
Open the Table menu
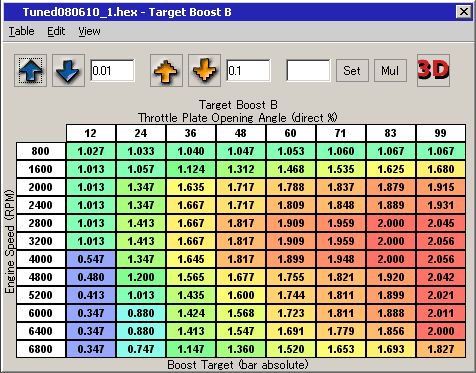click(x=21, y=31)
